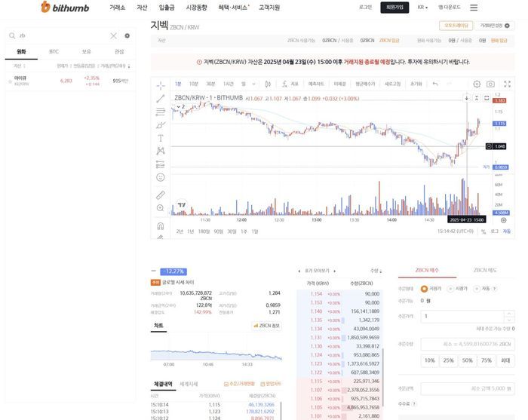Collapse the indicator legend showing 2

coord(181,106)
